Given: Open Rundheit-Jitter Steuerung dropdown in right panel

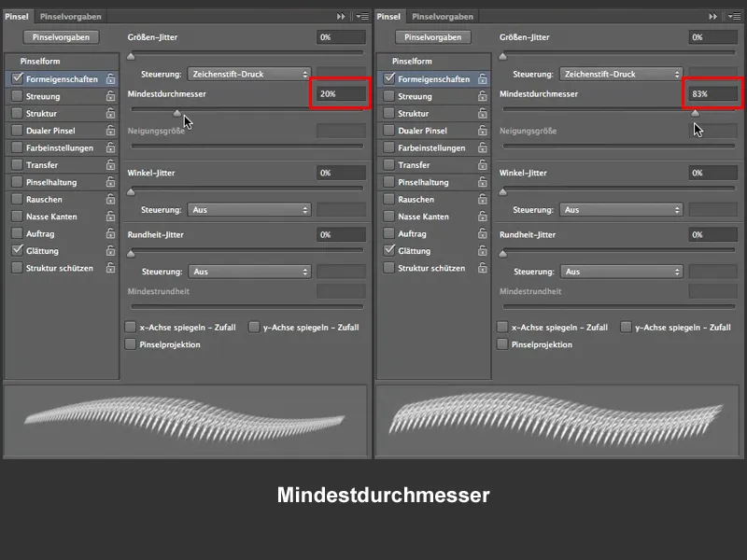Looking at the screenshot, I should tap(622, 272).
